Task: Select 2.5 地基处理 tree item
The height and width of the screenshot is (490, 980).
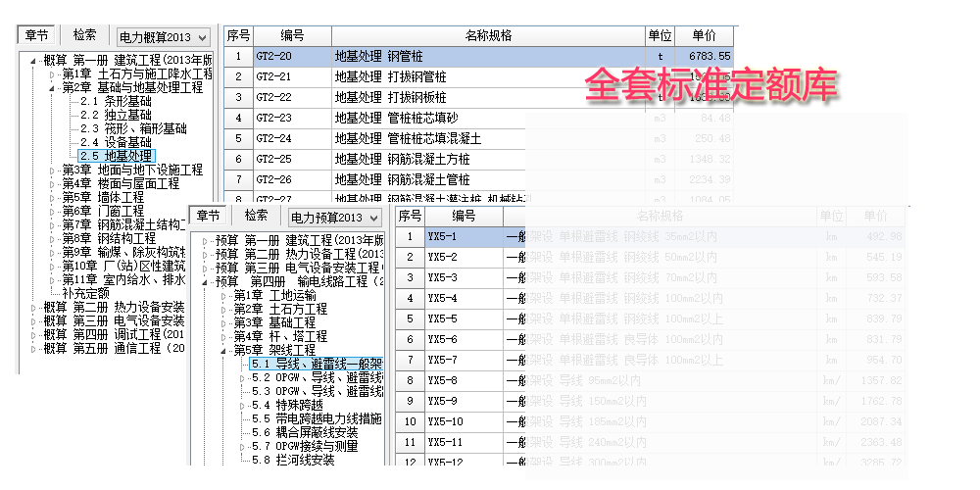Action: point(116,156)
